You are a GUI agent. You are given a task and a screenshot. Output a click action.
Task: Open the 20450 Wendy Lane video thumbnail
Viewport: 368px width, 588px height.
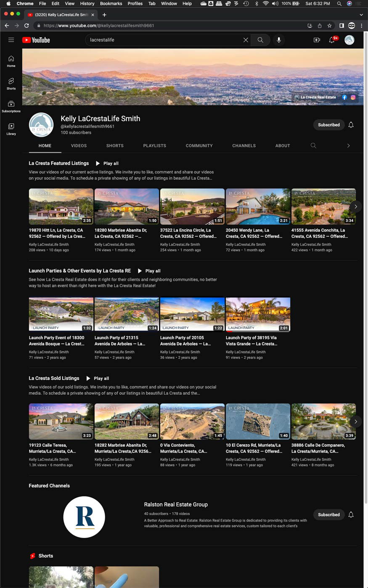click(x=258, y=206)
